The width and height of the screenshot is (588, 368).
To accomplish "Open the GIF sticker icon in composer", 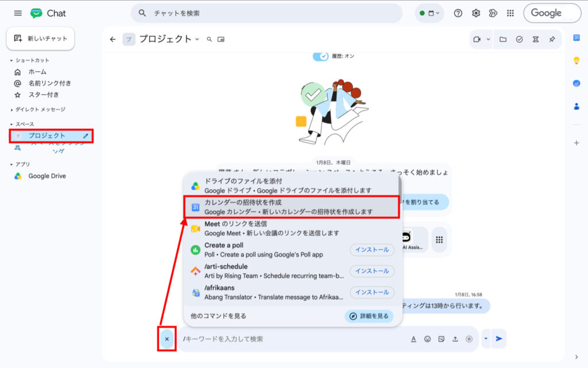I will (x=442, y=339).
